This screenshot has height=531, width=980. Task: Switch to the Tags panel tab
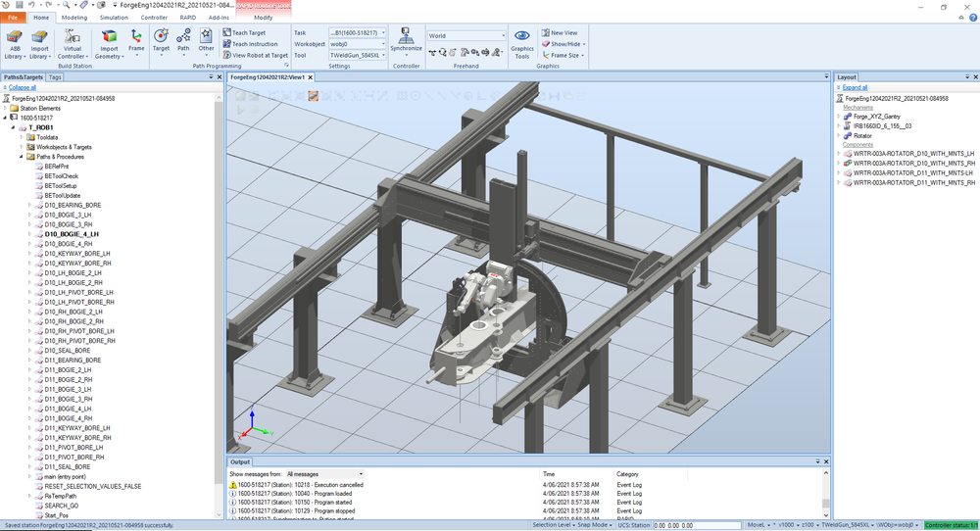tap(55, 77)
